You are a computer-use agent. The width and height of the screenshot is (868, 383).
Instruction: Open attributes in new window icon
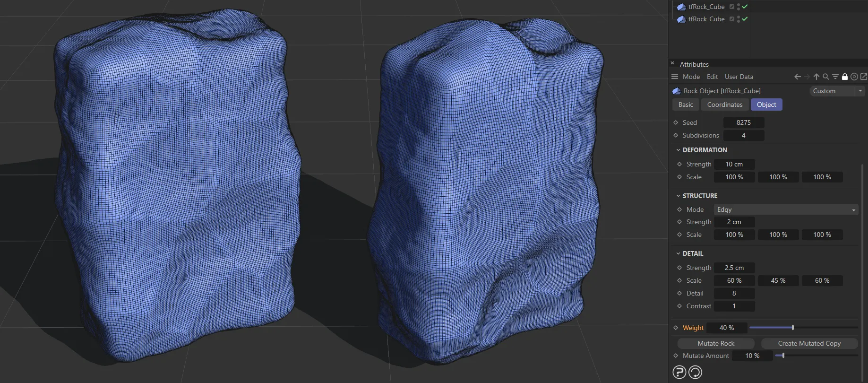point(864,77)
